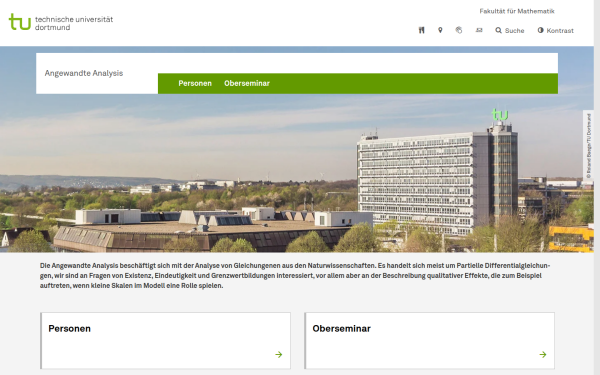600x375 pixels.
Task: Click the Angewandte Analysis description paragraph
Action: pyautogui.click(x=295, y=276)
